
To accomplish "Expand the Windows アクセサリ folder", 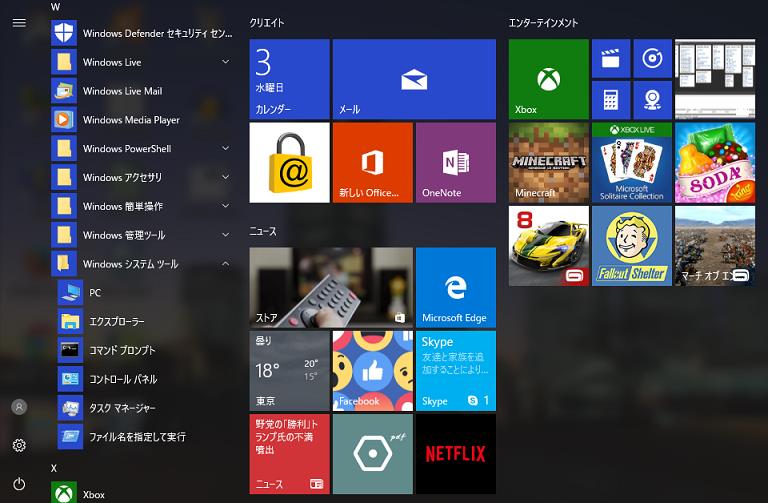I will click(142, 177).
